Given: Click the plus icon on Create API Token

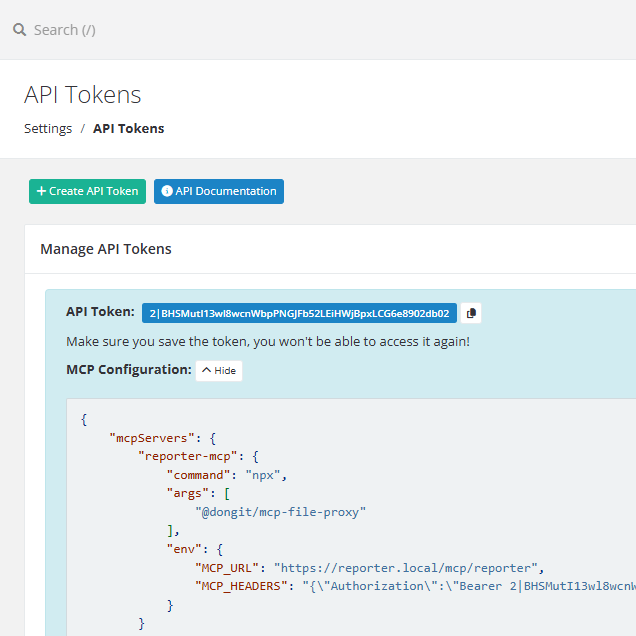Looking at the screenshot, I should [x=41, y=192].
